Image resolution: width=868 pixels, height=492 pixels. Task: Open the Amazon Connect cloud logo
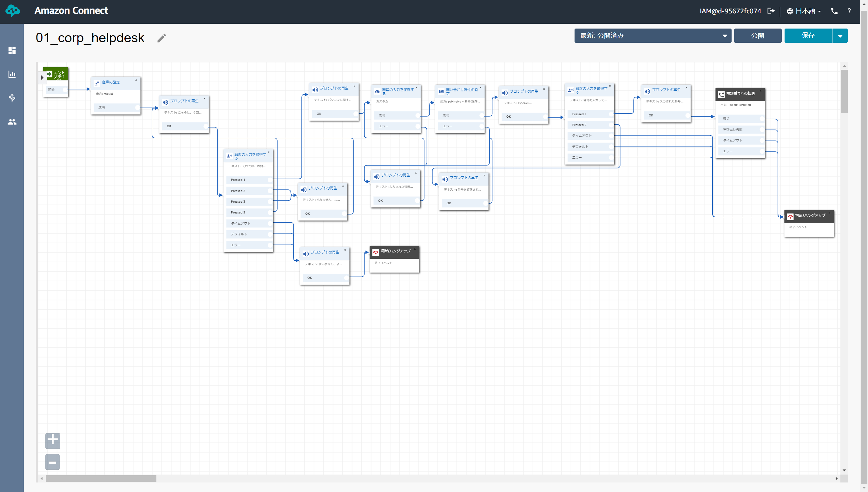pos(12,11)
